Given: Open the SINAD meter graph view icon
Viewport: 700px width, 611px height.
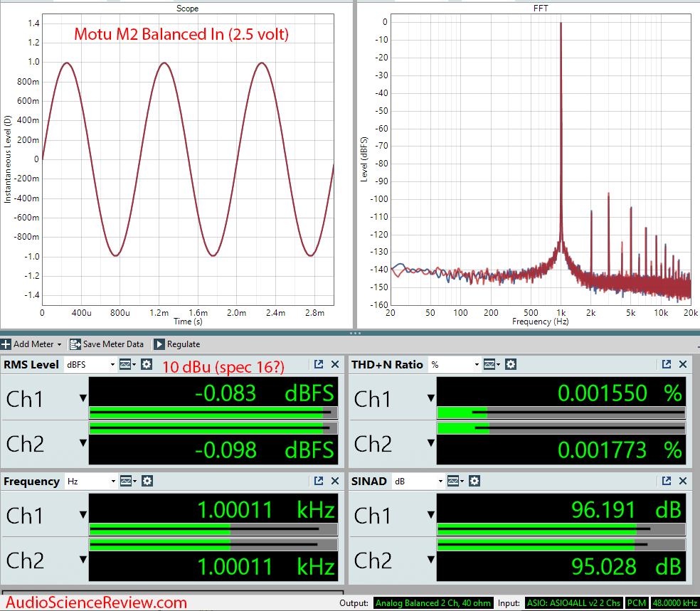Looking at the screenshot, I should point(455,481).
